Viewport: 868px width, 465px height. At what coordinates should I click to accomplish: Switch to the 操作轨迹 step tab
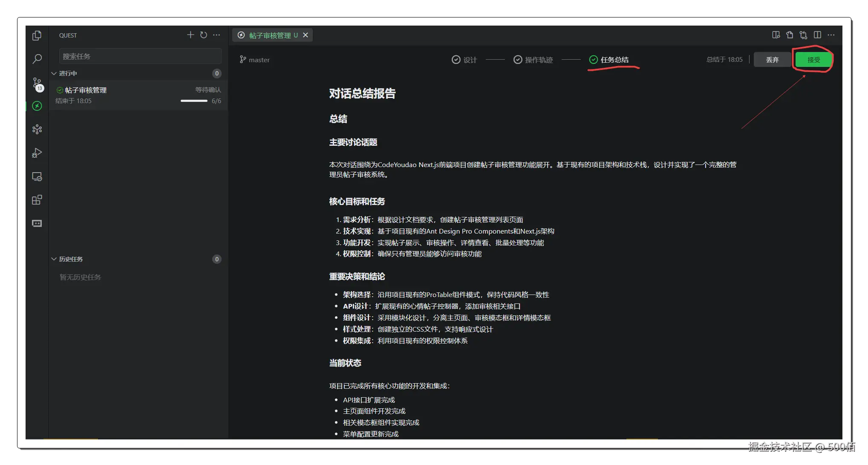[533, 60]
